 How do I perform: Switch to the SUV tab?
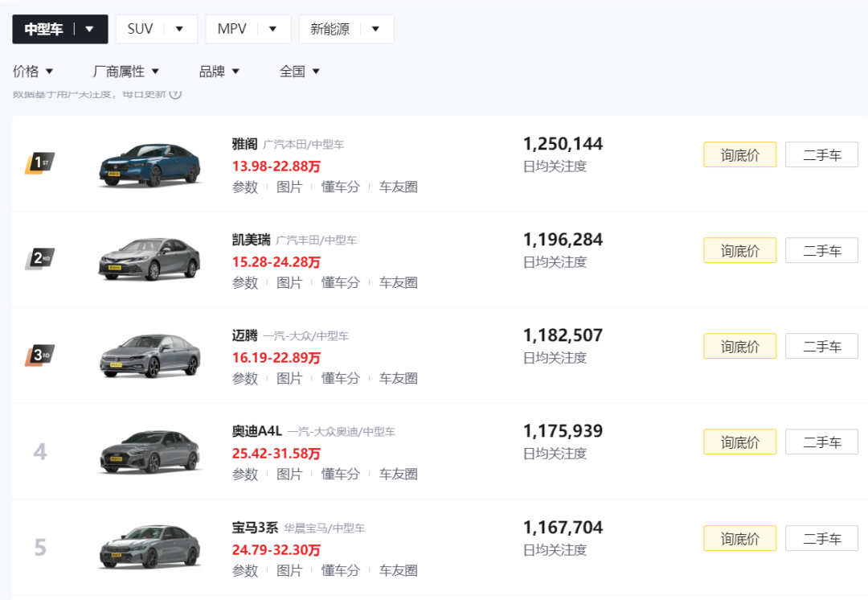[157, 30]
